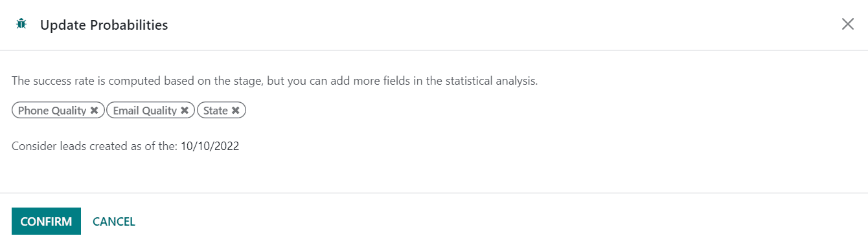This screenshot has width=868, height=247.
Task: Open the 10/10/2022 date picker
Action: (x=210, y=146)
